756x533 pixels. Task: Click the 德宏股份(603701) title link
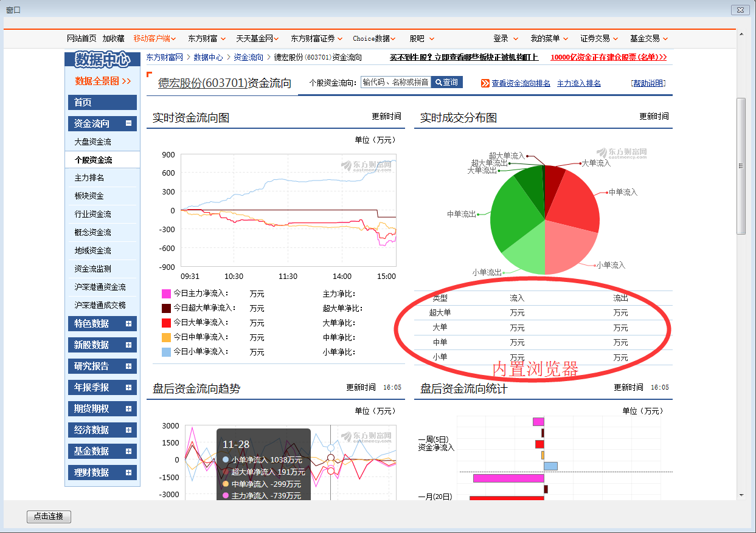click(x=203, y=83)
